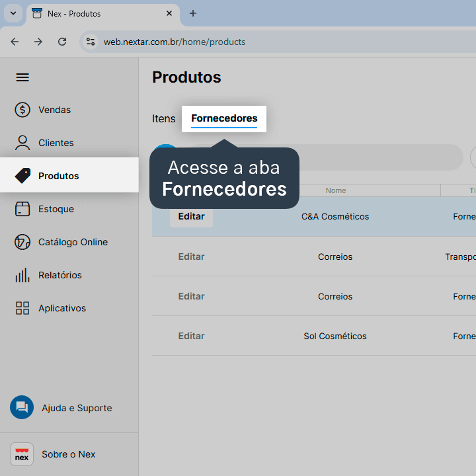Click the Vendas dollar icon

(x=22, y=110)
